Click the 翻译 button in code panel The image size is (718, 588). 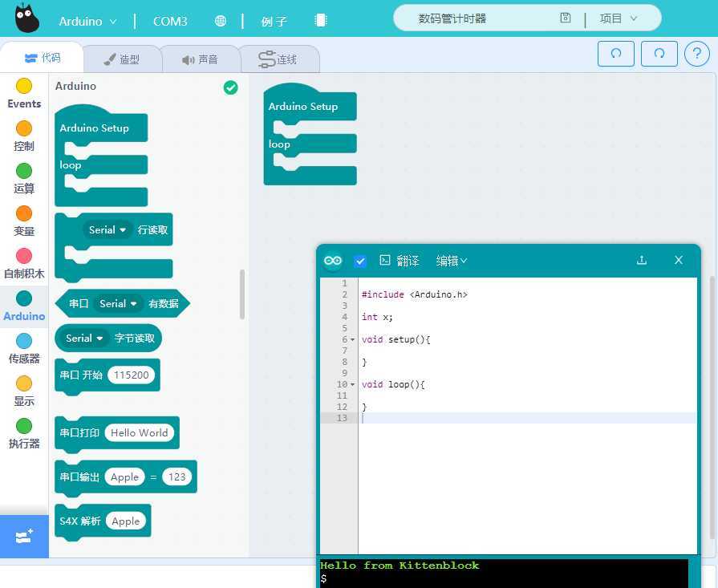click(x=400, y=261)
